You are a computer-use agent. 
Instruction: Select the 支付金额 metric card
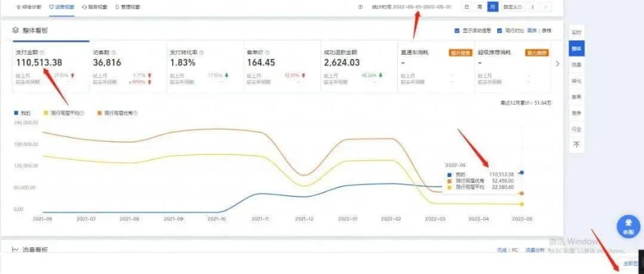tap(51, 67)
